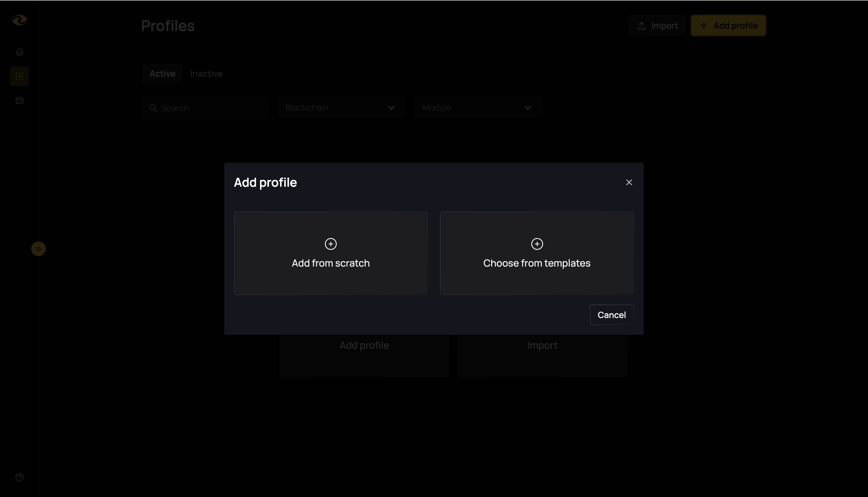The height and width of the screenshot is (497, 868).
Task: Click the upload icon inside Import button
Action: 643,25
